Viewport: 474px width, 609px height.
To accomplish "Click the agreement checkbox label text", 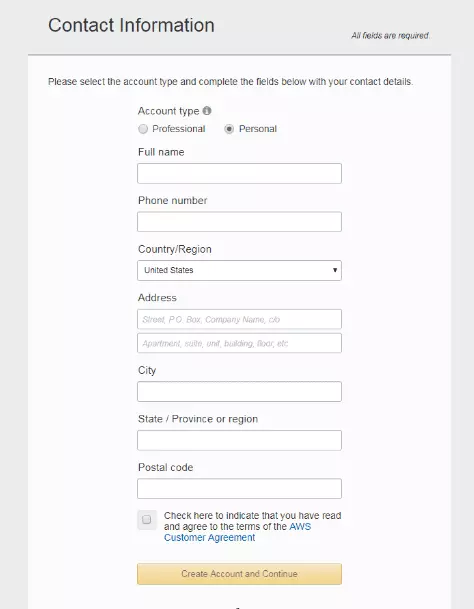I will (x=253, y=527).
